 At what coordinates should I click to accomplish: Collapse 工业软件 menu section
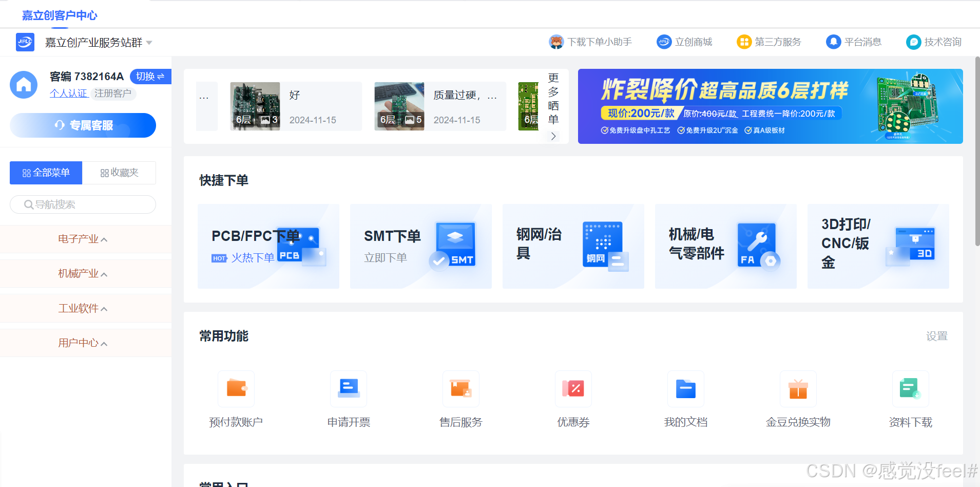tap(86, 309)
